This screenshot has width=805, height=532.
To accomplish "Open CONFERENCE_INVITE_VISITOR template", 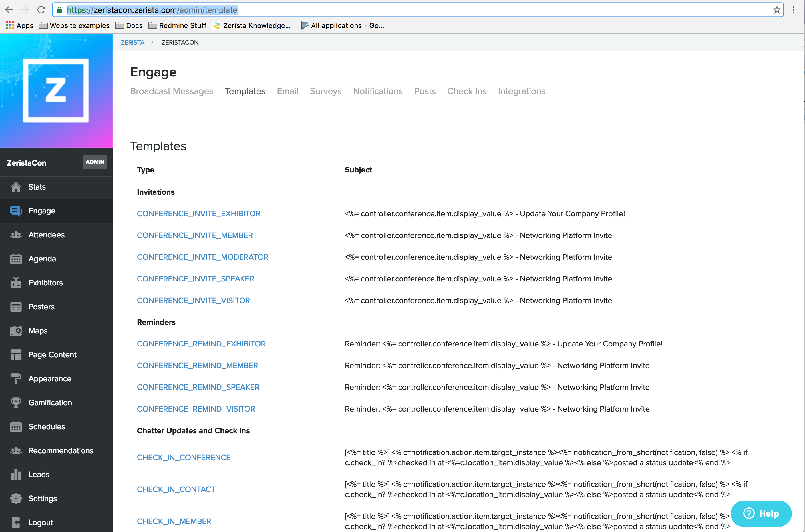I will [194, 301].
